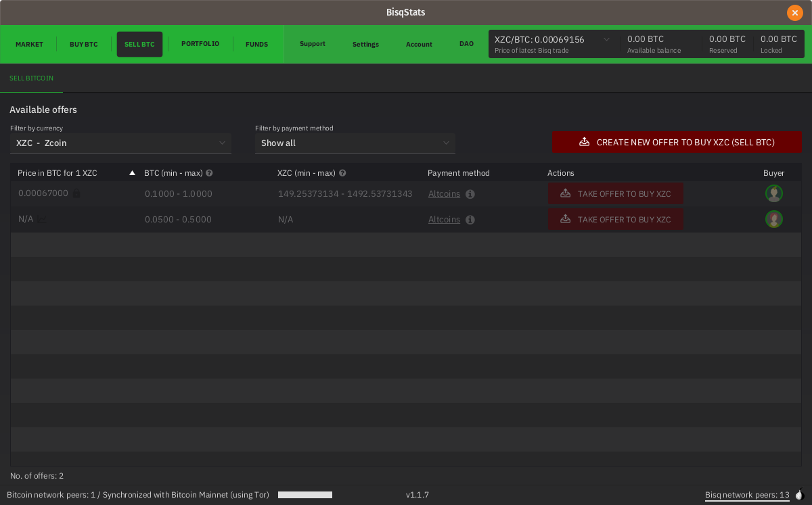Expand the XZC/BTC price selector dropdown
Screen dimensions: 812x505
coord(606,40)
